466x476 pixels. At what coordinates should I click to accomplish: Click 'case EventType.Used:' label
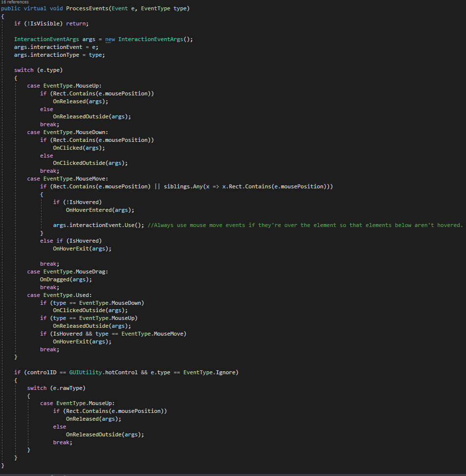tap(59, 295)
